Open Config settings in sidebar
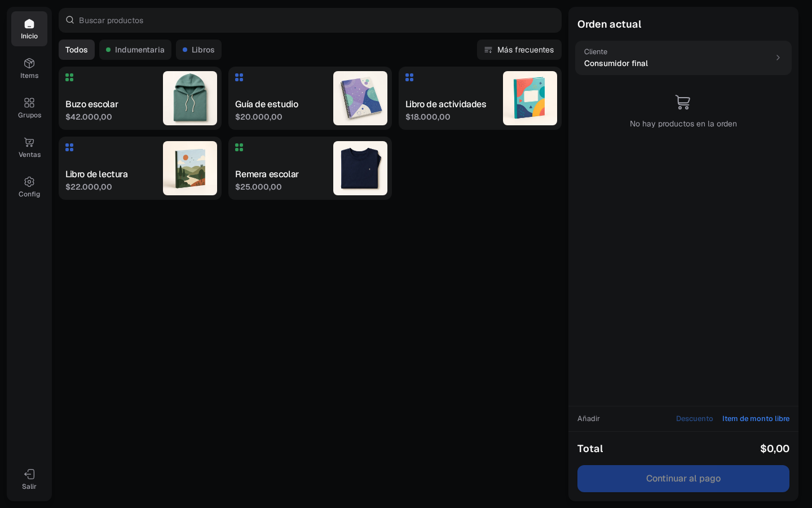 (29, 187)
